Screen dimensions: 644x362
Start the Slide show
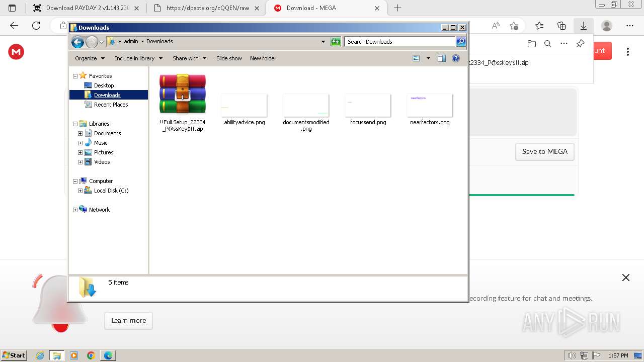click(x=229, y=58)
